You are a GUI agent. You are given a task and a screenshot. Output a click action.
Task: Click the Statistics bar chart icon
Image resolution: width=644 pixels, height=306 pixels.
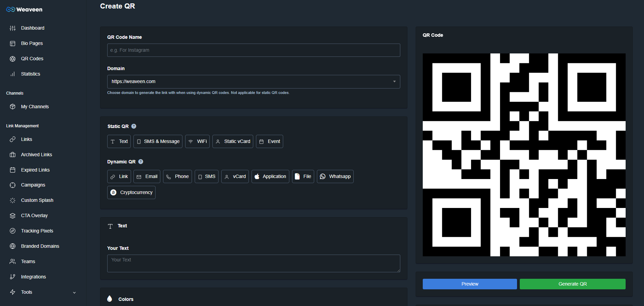pyautogui.click(x=13, y=74)
